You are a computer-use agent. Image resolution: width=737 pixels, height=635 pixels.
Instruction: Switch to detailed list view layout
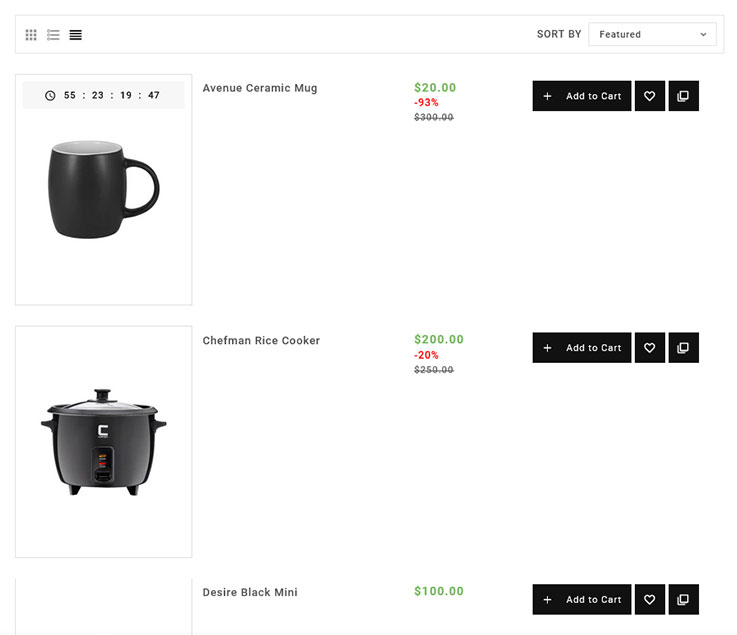pos(53,35)
